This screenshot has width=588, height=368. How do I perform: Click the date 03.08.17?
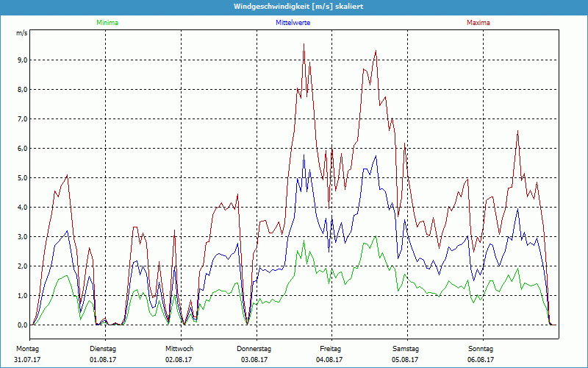(x=254, y=360)
